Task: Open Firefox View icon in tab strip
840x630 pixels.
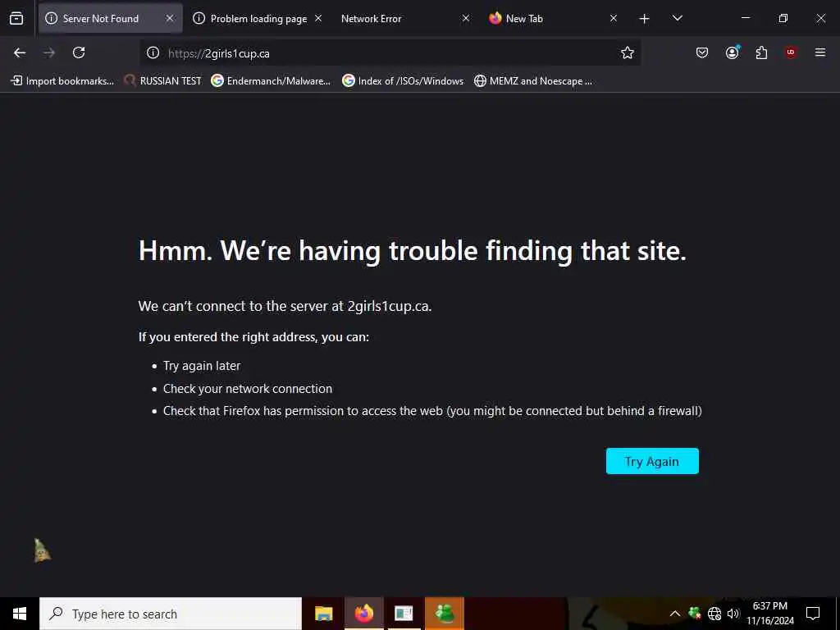Action: [x=16, y=19]
